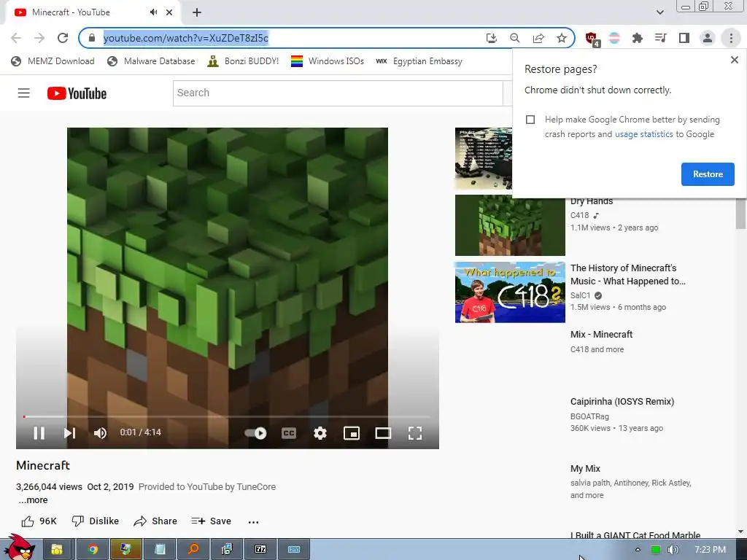Open the My Mix playlist

(585, 469)
